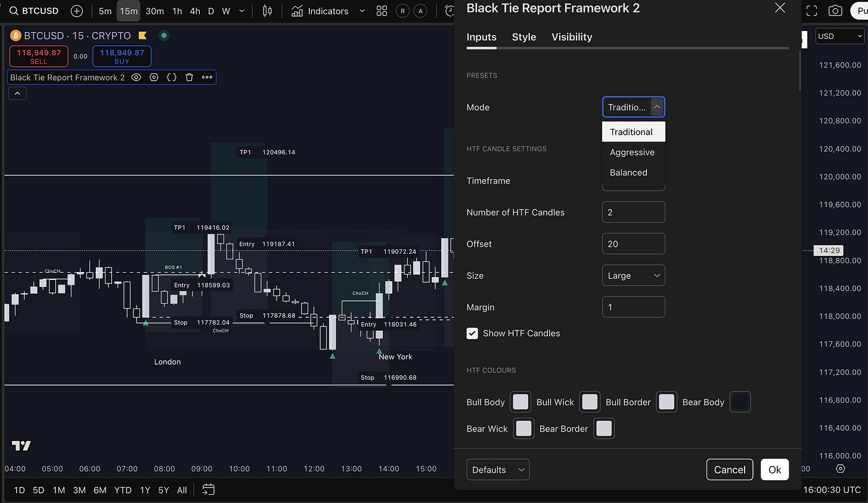Open indicator more options ellipsis

pos(207,77)
